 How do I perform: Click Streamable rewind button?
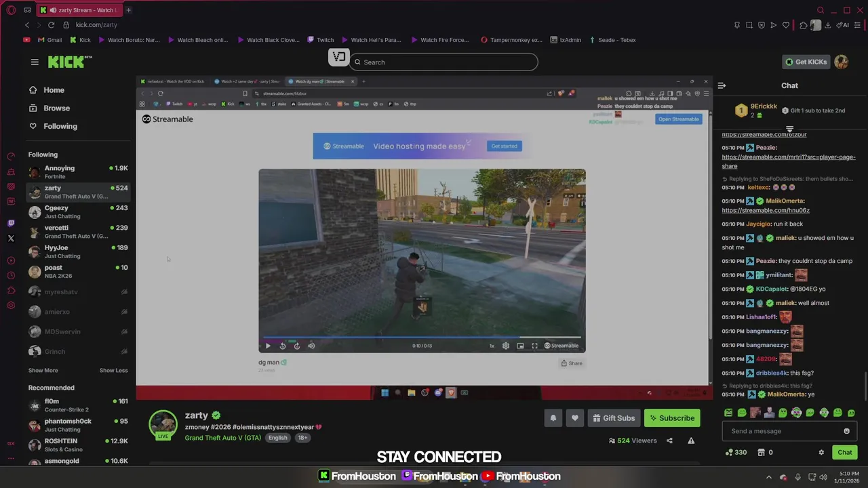point(283,346)
